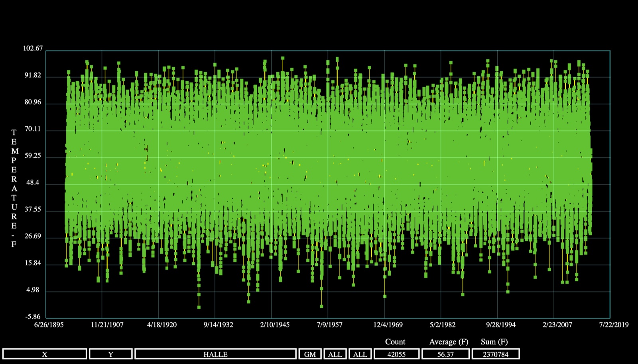
Task: Click the Y axis selector box
Action: pos(111,354)
